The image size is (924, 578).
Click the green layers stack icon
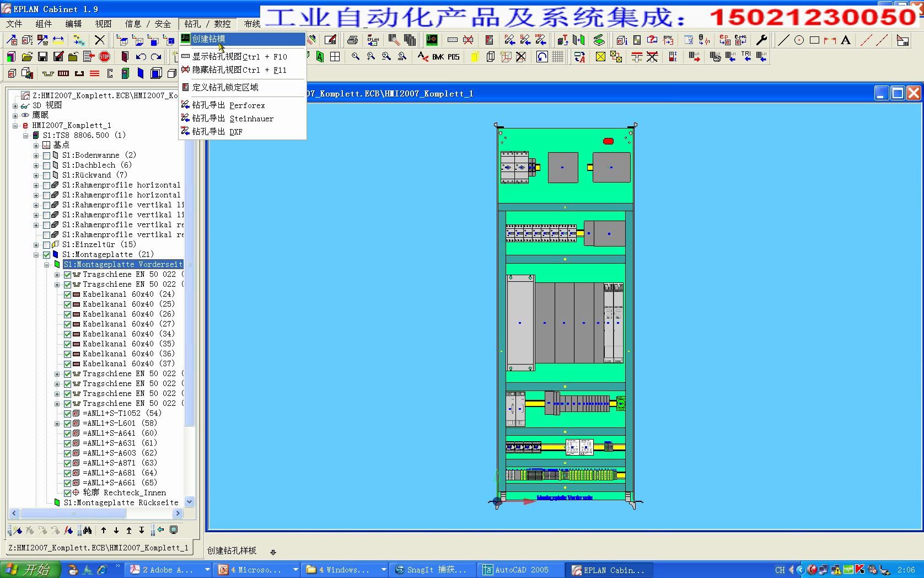599,40
